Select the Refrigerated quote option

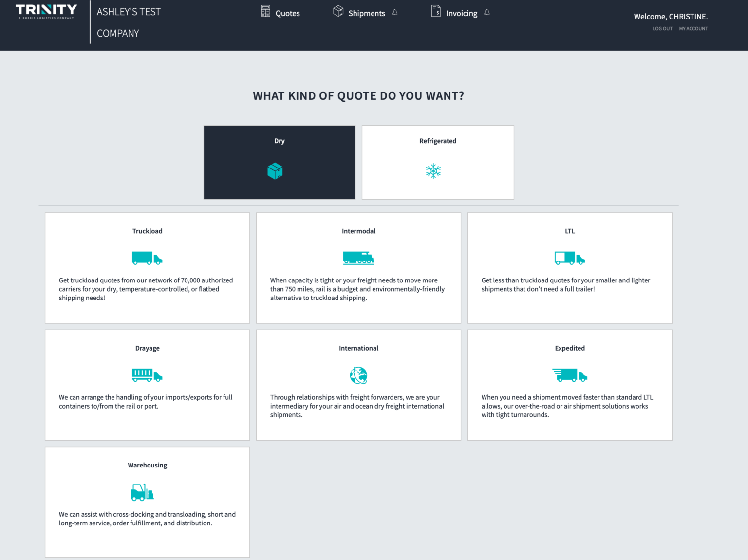[437, 162]
